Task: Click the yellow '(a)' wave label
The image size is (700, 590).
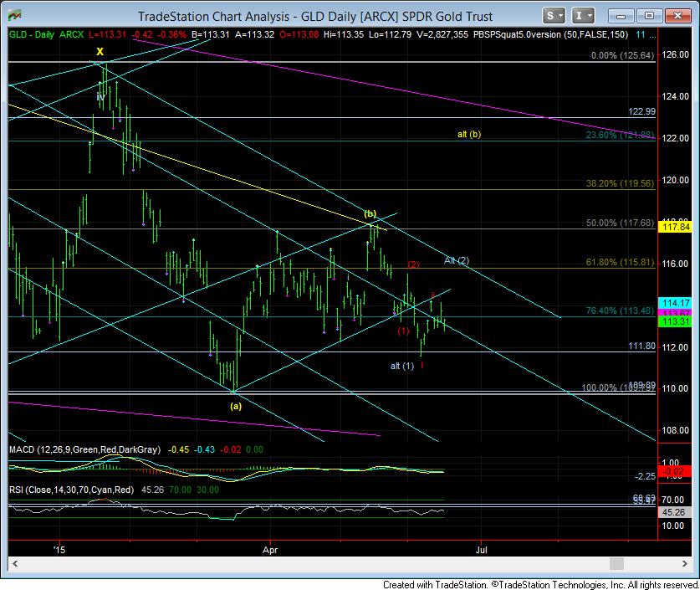Action: point(236,406)
